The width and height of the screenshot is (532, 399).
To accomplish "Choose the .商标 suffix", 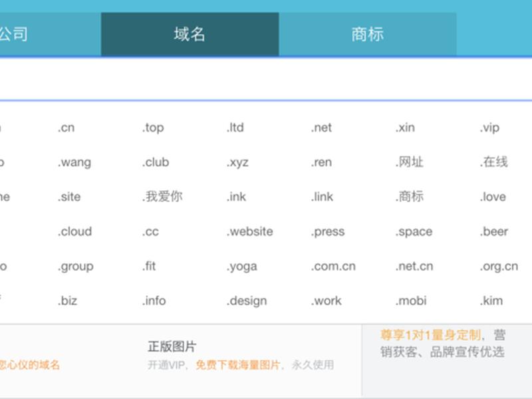I will 409,197.
